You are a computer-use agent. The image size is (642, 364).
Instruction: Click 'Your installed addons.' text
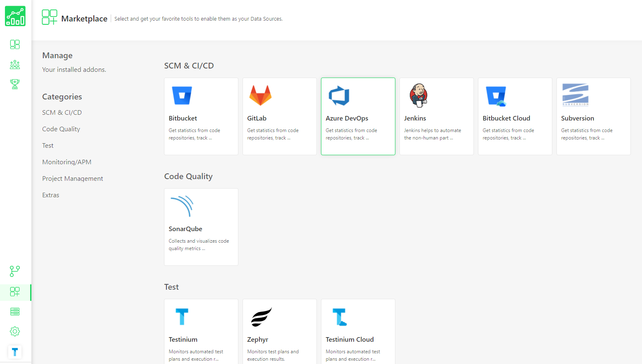[74, 69]
